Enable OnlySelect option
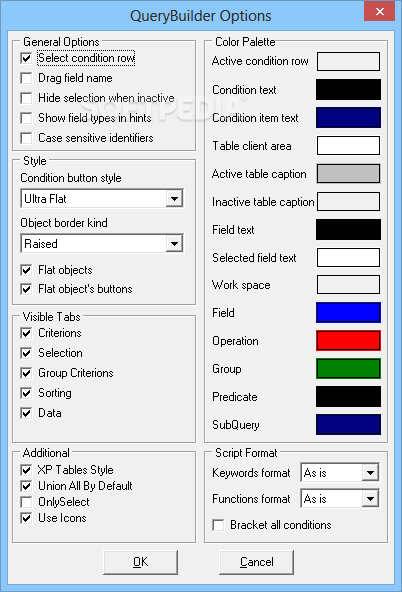Screen dimensions: 402x592 click(x=26, y=502)
